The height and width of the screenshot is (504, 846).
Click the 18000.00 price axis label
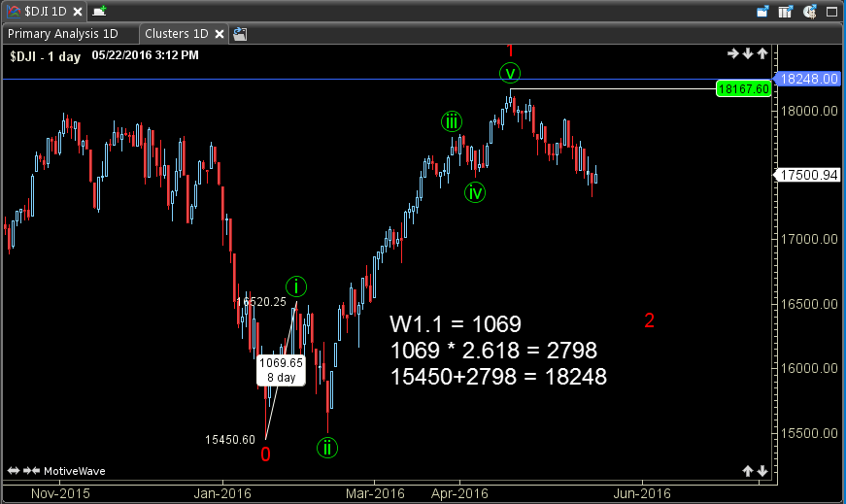click(809, 111)
